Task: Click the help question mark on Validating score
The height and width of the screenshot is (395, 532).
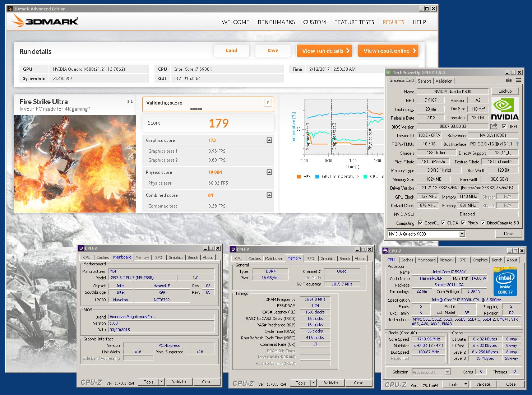Action: pos(268,103)
